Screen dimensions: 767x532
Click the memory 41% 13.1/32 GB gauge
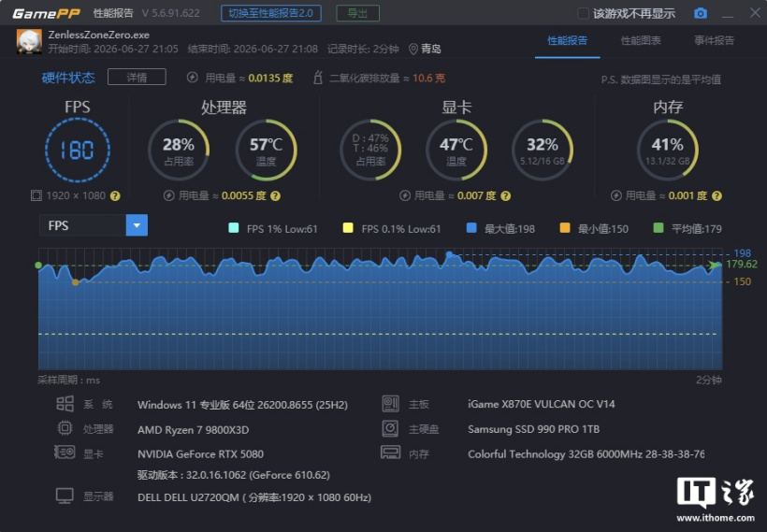click(x=668, y=150)
